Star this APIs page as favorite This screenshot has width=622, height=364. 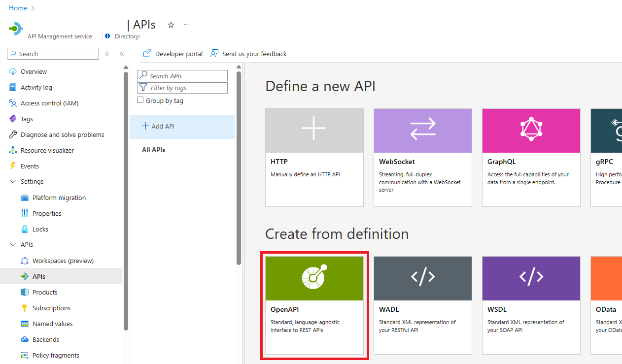pos(170,24)
